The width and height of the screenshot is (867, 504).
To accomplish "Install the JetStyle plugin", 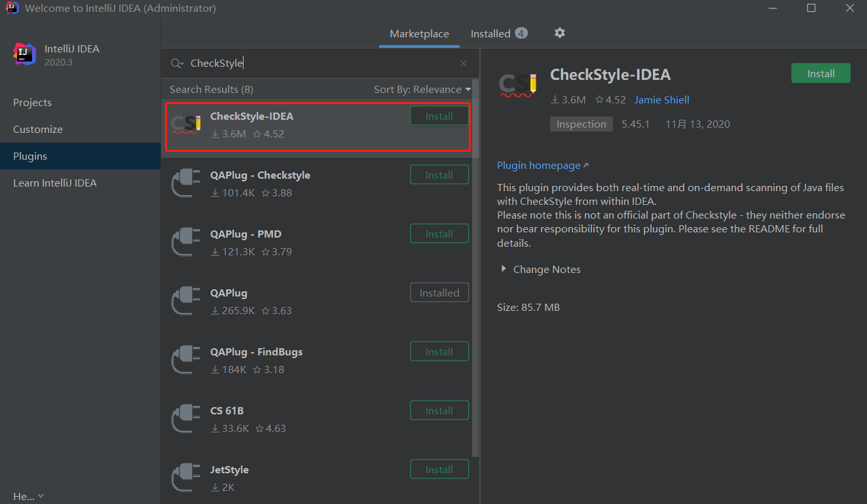I will click(439, 469).
